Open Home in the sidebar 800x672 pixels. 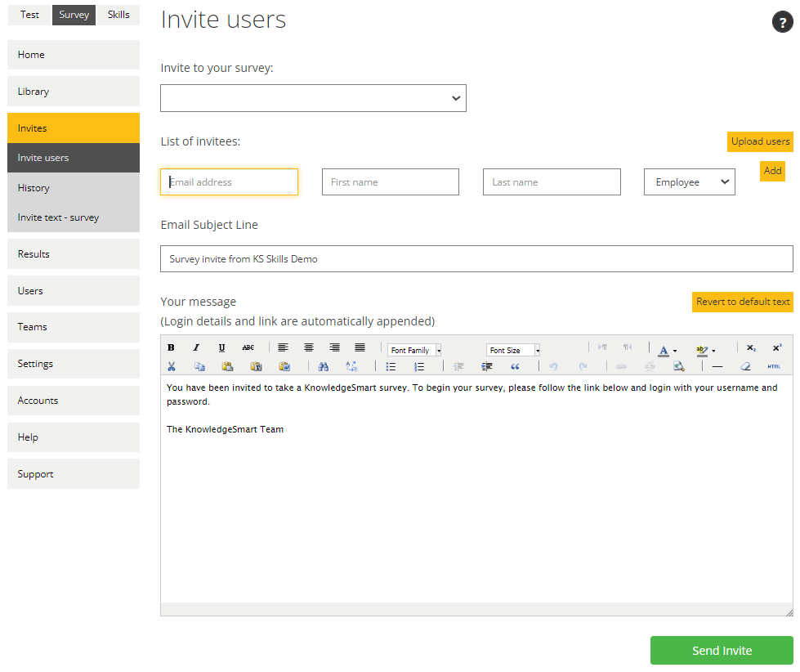[x=74, y=55]
